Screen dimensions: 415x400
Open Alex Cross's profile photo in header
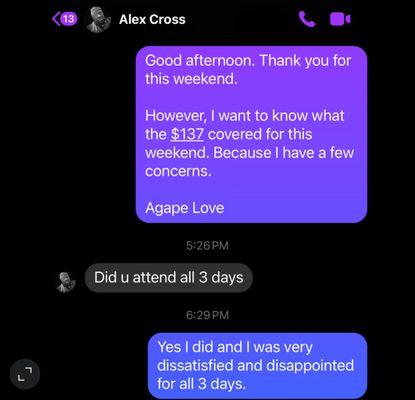98,19
